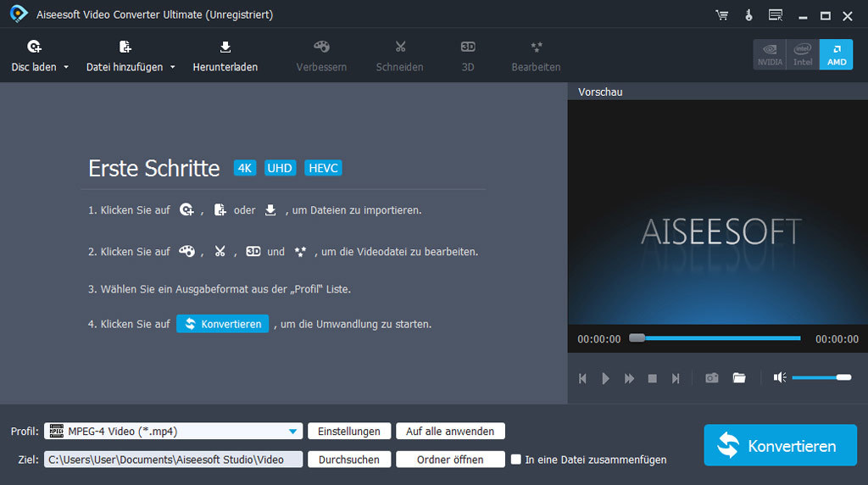868x485 pixels.
Task: Click the UHD badge
Action: tap(280, 168)
